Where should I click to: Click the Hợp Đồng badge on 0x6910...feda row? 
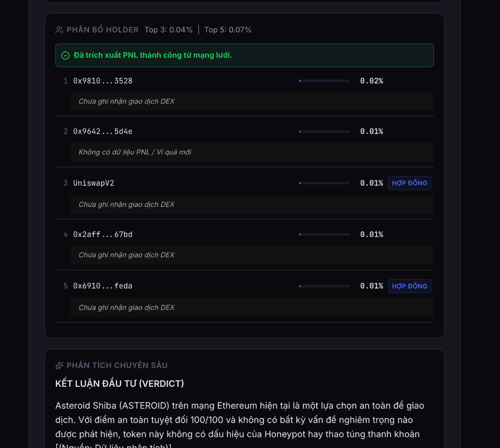click(409, 286)
